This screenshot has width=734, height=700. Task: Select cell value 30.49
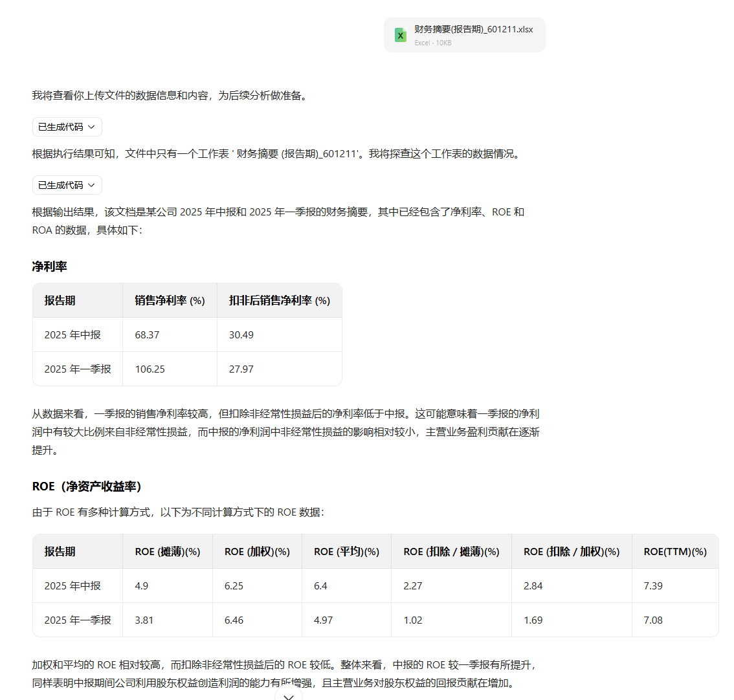241,334
